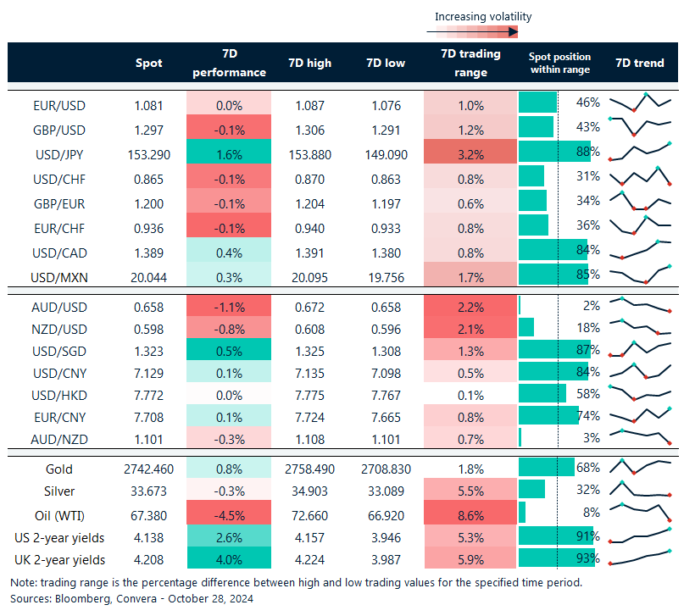Click the Sources: Bloomberg, Convera footnote
This screenshot has width=684, height=616.
131,598
